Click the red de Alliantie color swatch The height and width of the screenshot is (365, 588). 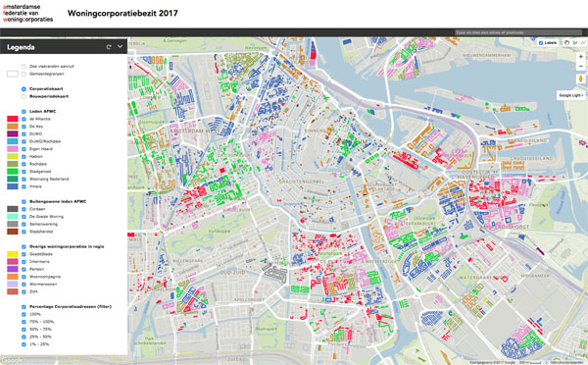tap(13, 119)
